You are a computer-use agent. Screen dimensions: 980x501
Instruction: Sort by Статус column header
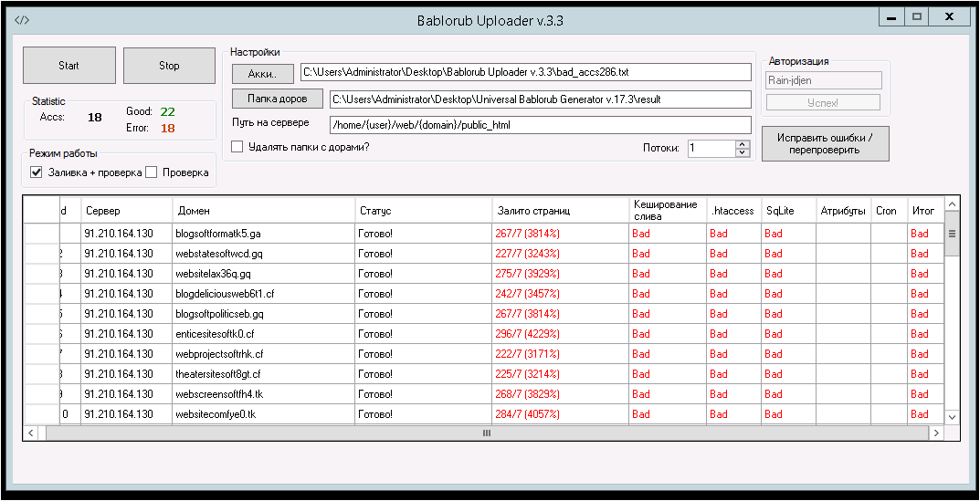pyautogui.click(x=424, y=211)
